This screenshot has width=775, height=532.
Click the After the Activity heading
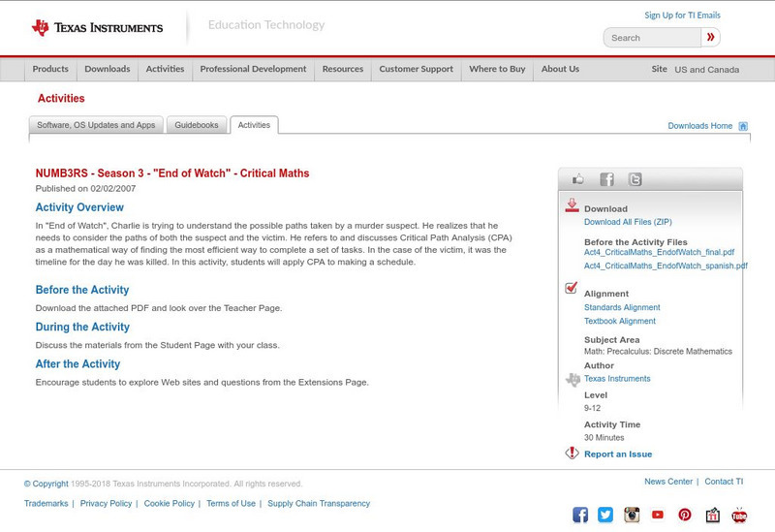click(x=77, y=364)
